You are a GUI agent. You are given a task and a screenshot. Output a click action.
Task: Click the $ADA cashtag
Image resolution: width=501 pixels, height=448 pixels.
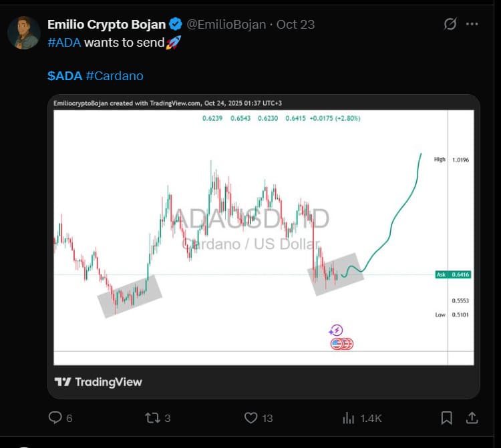[64, 75]
